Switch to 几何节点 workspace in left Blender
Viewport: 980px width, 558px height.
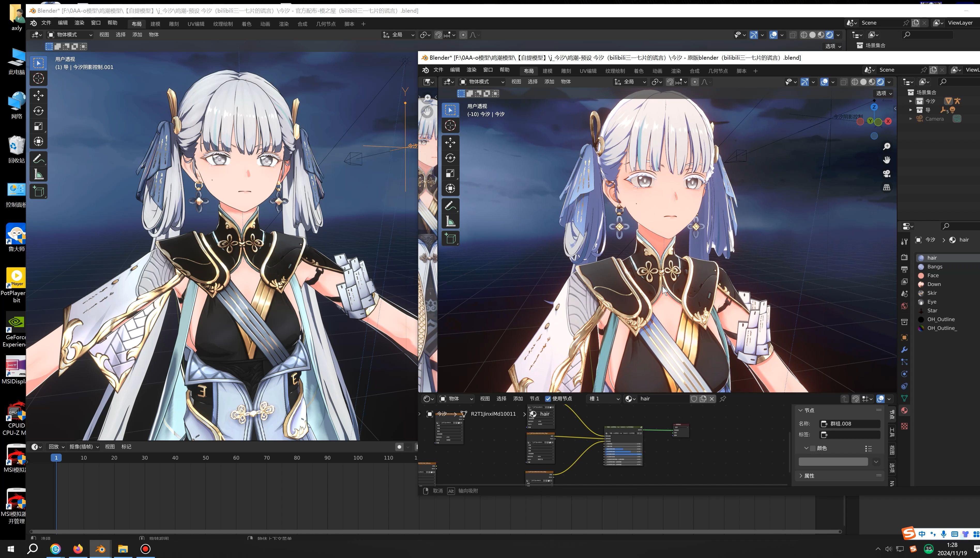pyautogui.click(x=325, y=24)
